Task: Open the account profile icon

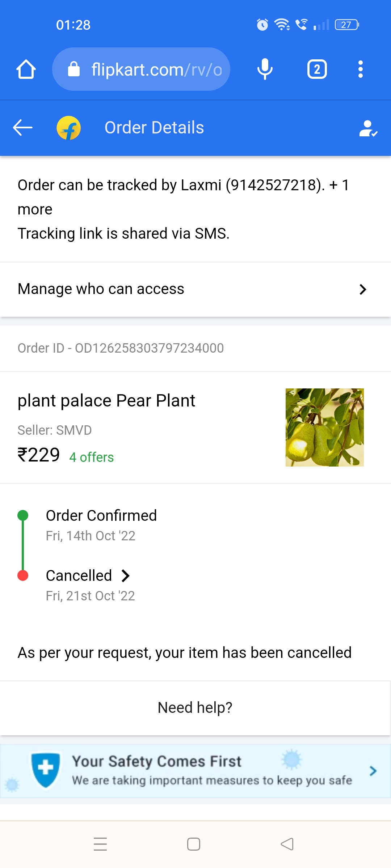Action: pos(368,128)
